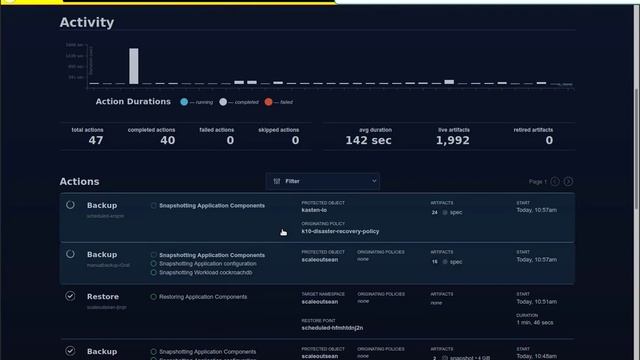Open k10-disaster-recovery-policy policy link
This screenshot has width=640, height=360.
coord(340,231)
